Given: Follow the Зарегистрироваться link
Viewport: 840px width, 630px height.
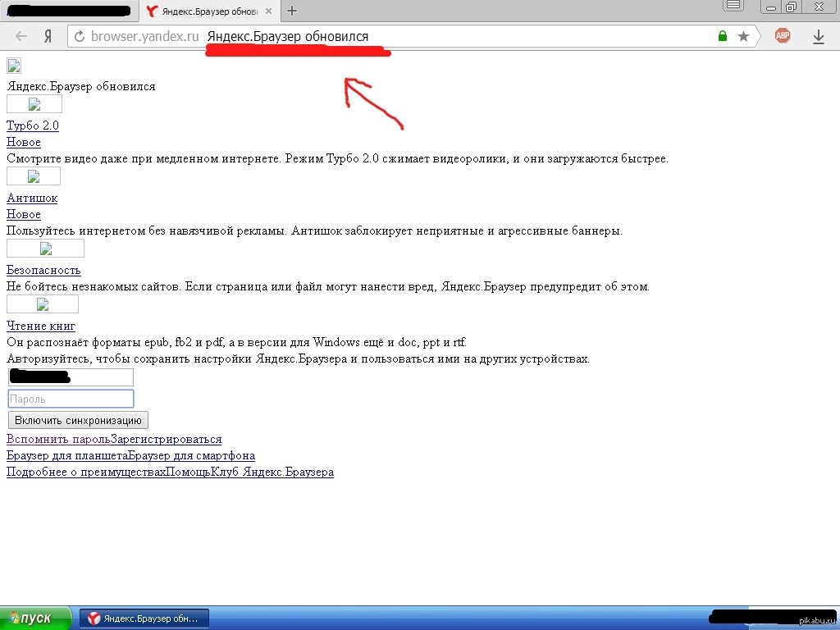Looking at the screenshot, I should tap(166, 440).
